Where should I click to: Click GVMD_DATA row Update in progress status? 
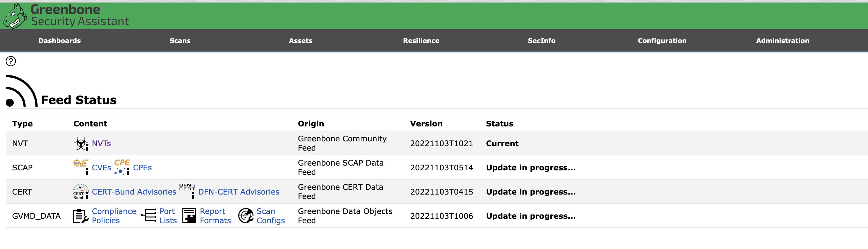(531, 216)
